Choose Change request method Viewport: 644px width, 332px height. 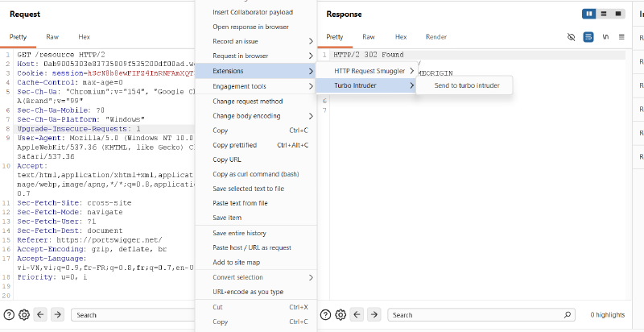pyautogui.click(x=256, y=102)
